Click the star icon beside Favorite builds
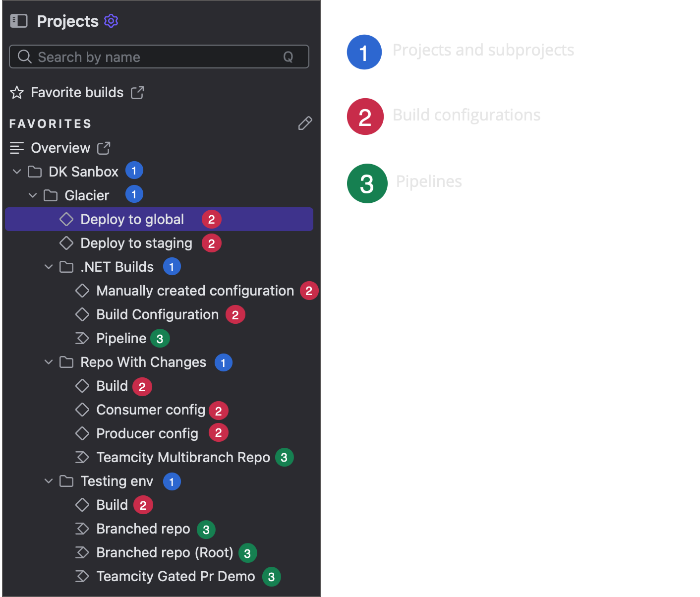The height and width of the screenshot is (597, 700). (x=17, y=93)
